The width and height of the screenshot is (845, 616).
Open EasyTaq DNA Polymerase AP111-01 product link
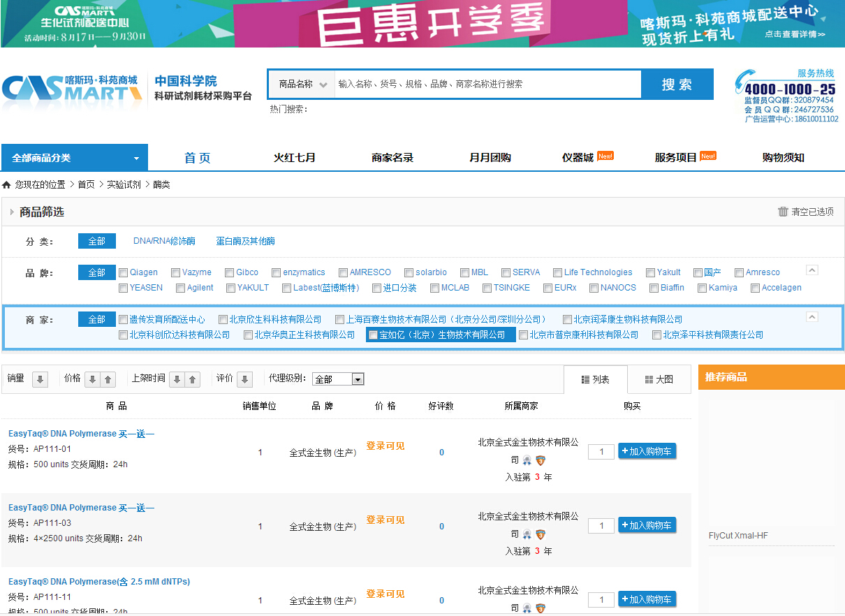point(81,434)
